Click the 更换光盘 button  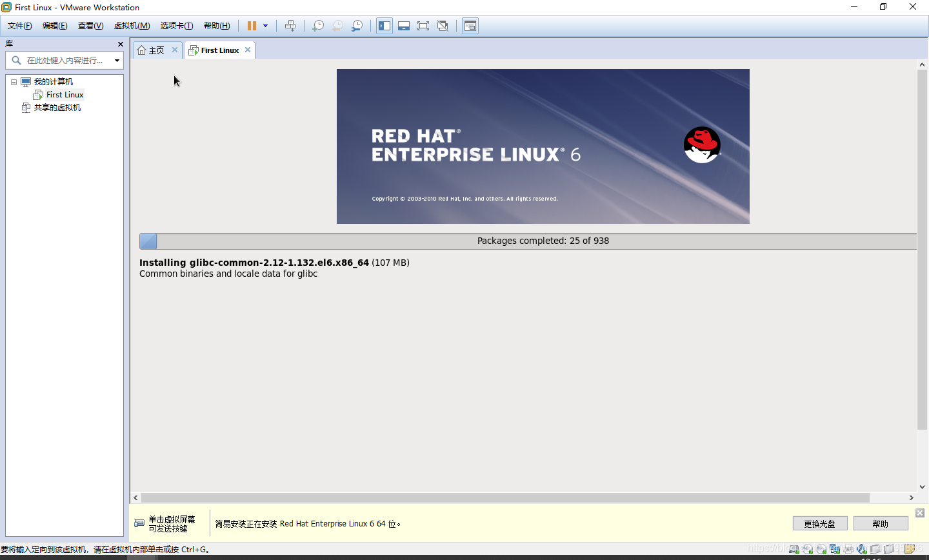coord(820,524)
